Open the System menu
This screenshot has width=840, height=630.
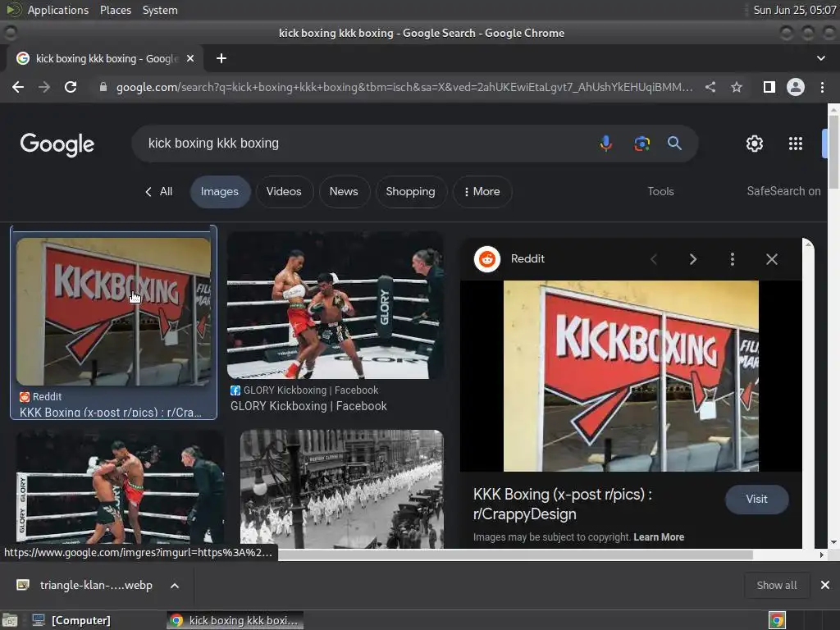click(x=160, y=10)
